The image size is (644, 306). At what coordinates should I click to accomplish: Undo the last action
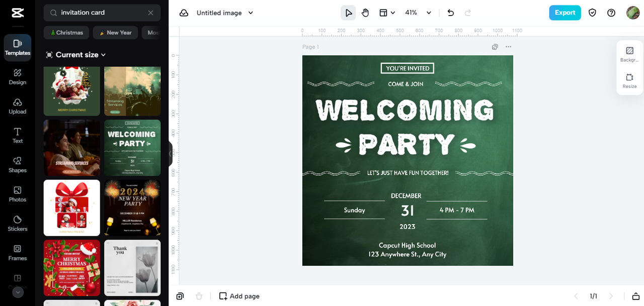coord(451,13)
